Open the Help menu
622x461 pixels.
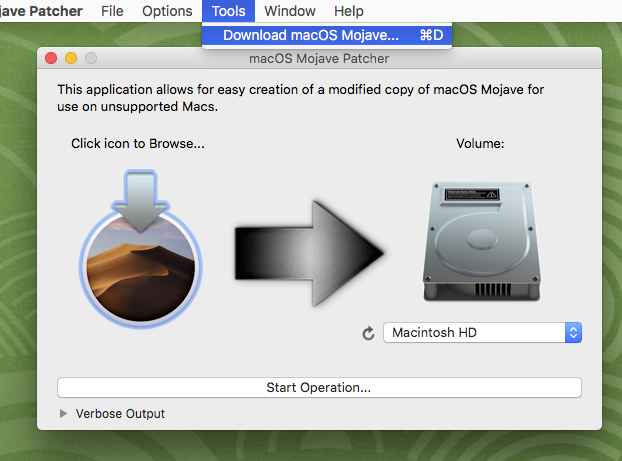(349, 11)
